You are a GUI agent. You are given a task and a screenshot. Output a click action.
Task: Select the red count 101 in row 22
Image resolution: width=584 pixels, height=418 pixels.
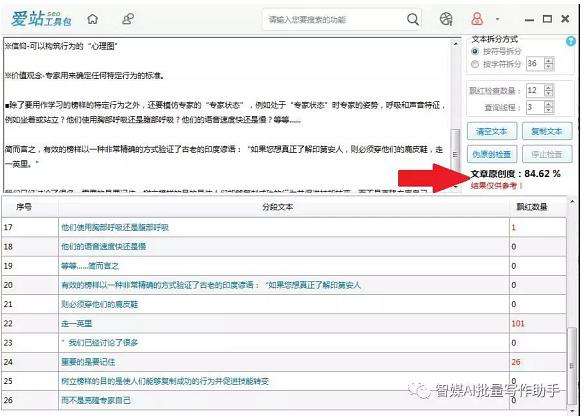(x=518, y=324)
